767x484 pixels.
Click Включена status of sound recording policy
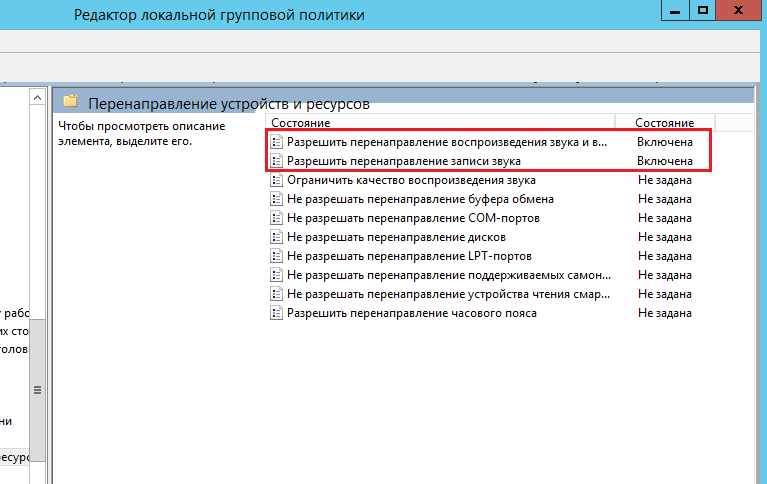point(665,161)
